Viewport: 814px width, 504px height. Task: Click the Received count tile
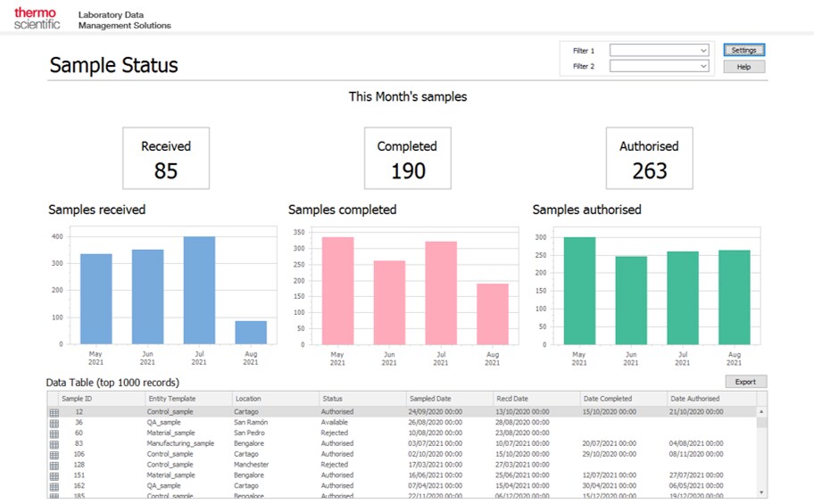click(166, 158)
